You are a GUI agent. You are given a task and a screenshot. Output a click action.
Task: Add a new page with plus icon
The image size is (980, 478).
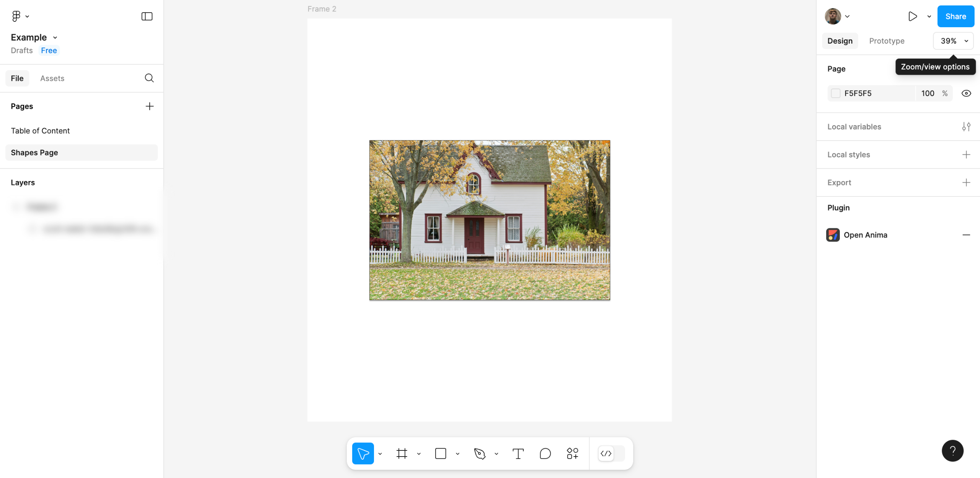pos(150,106)
